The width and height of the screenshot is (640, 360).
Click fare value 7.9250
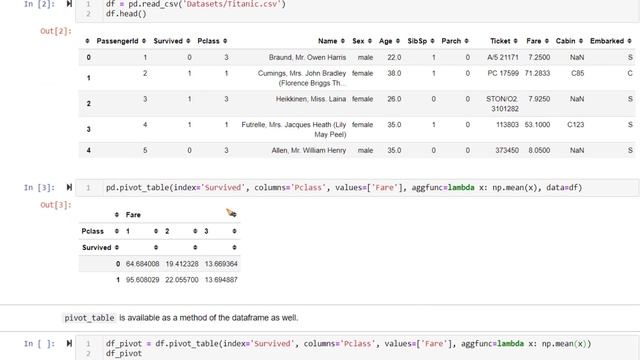coord(539,99)
